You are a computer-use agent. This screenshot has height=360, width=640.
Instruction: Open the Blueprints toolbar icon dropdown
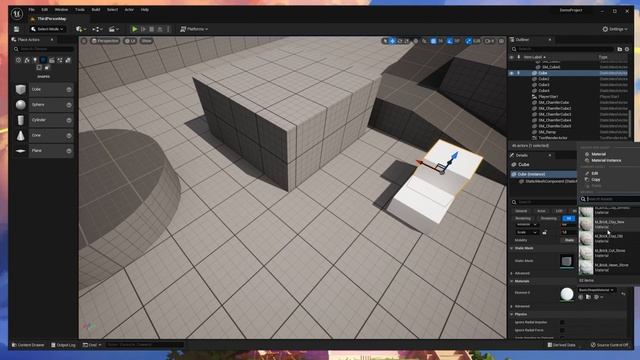point(97,29)
